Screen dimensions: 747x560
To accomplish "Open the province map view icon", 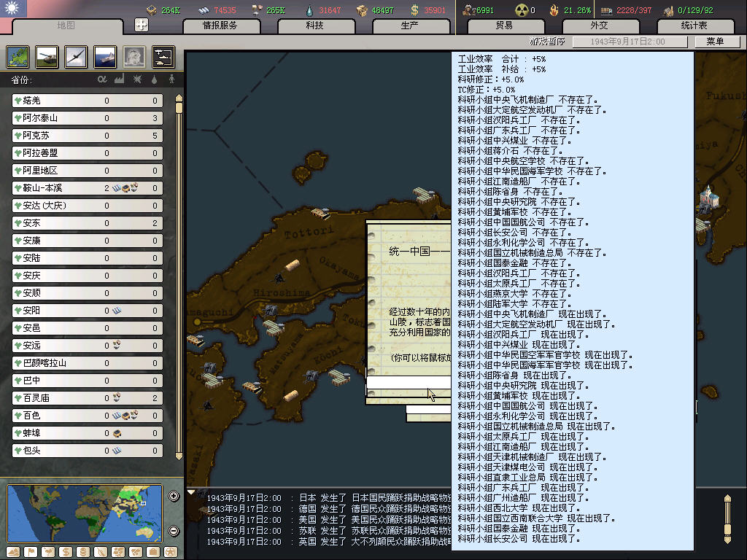I will pyautogui.click(x=18, y=57).
